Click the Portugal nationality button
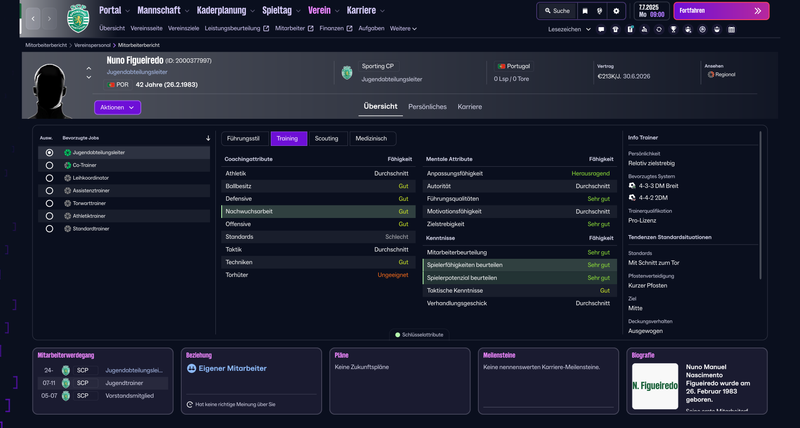The width and height of the screenshot is (800, 428). tap(514, 66)
